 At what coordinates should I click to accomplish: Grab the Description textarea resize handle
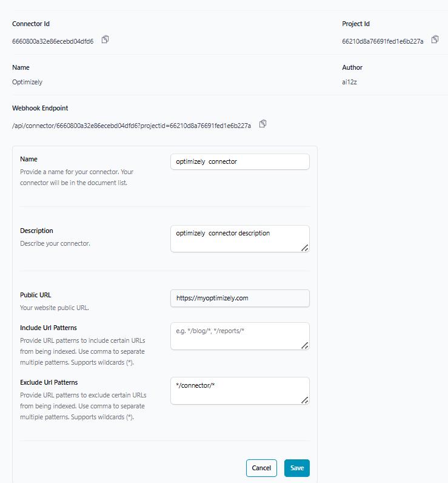pos(305,248)
